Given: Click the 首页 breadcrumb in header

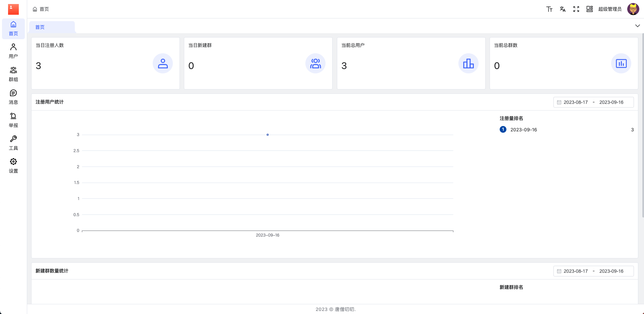Looking at the screenshot, I should point(41,9).
